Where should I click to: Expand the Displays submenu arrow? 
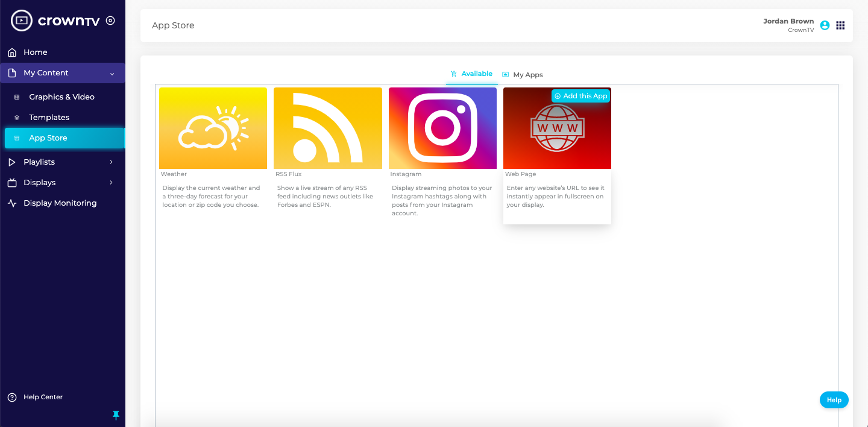tap(112, 183)
